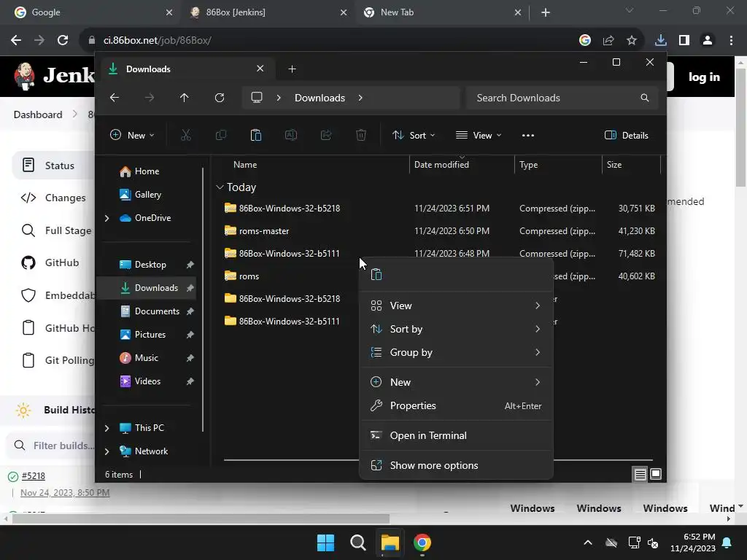Click the paste icon in context menu
Screen dimensions: 747x560
tap(376, 275)
